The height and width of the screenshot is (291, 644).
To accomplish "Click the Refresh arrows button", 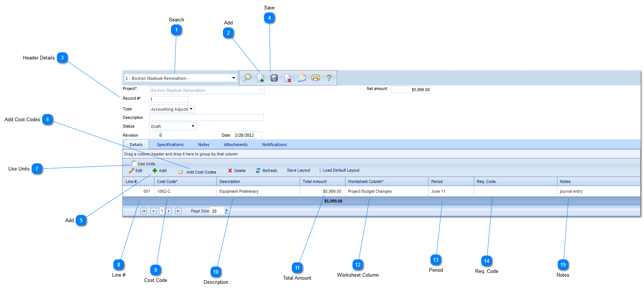I will click(x=266, y=171).
